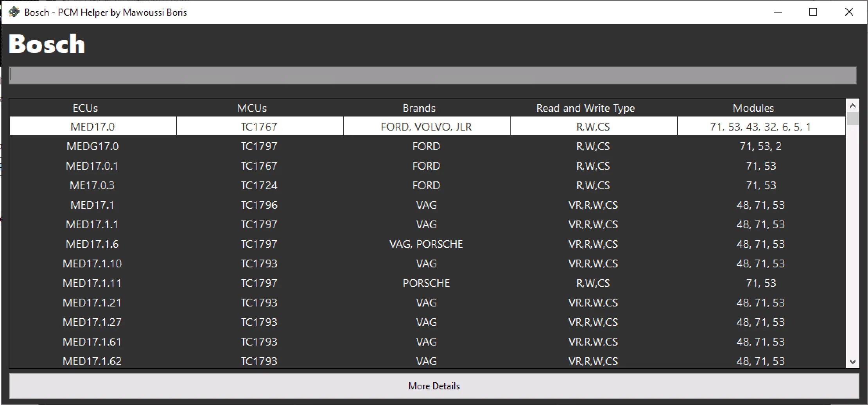The height and width of the screenshot is (405, 868).
Task: Click the PCM Helper app icon in title bar
Action: pyautogui.click(x=14, y=12)
